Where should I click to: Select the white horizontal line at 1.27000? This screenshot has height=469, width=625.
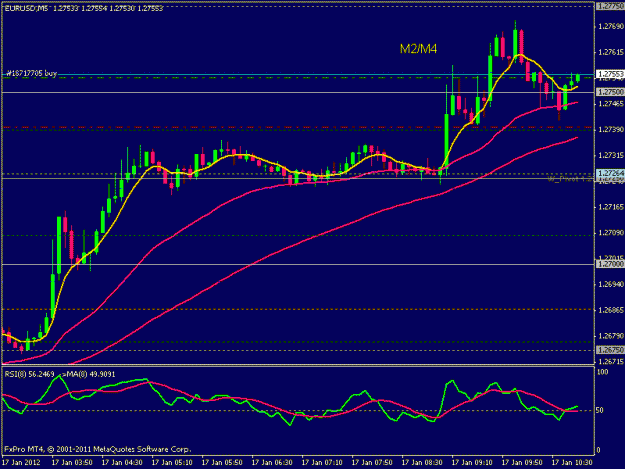tap(298, 264)
